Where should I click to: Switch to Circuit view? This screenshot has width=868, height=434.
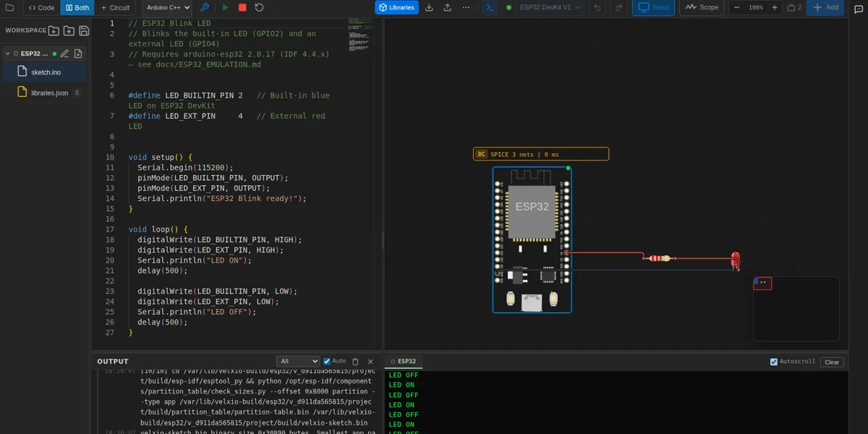[x=115, y=7]
